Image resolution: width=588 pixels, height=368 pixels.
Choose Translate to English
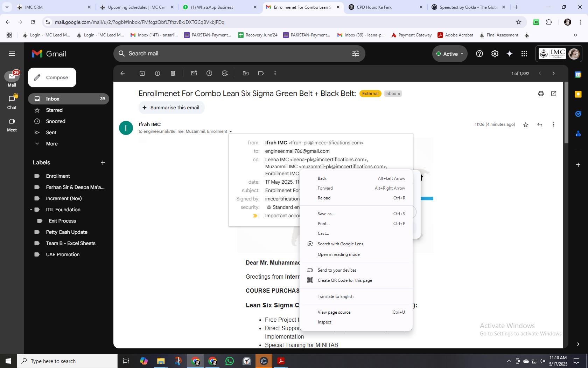[x=356, y=297]
